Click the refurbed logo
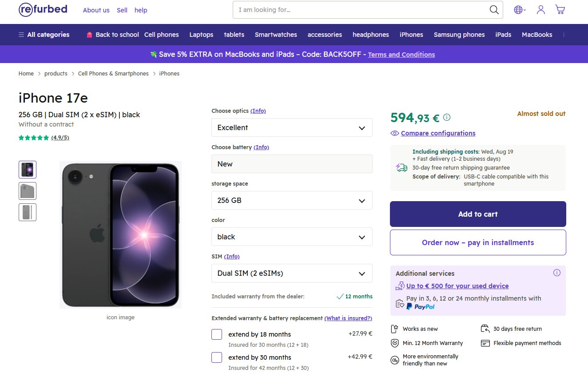 pyautogui.click(x=43, y=10)
